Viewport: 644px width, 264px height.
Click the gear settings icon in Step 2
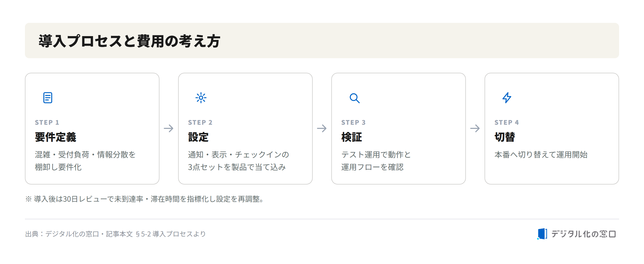(x=201, y=98)
